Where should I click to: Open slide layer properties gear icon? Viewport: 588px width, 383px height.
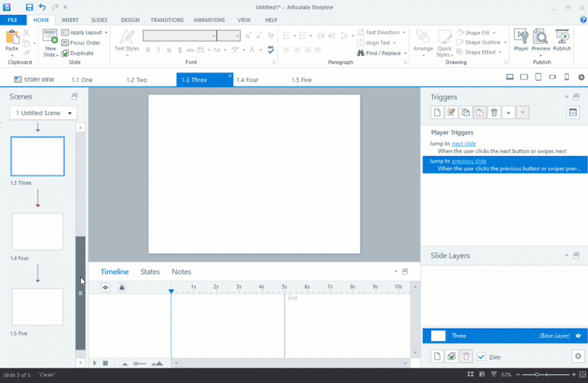[577, 356]
